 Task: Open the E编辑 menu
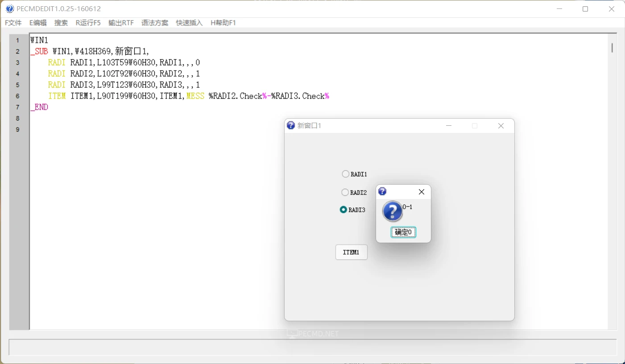pyautogui.click(x=38, y=23)
